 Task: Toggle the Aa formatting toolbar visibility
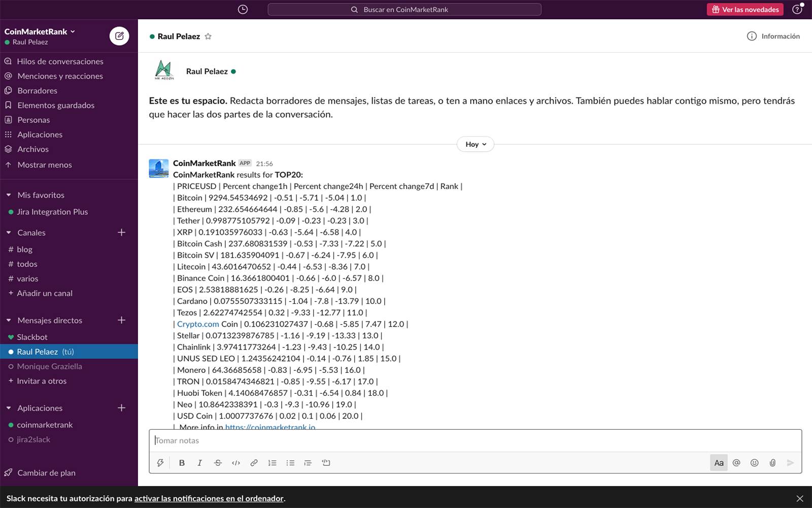719,463
